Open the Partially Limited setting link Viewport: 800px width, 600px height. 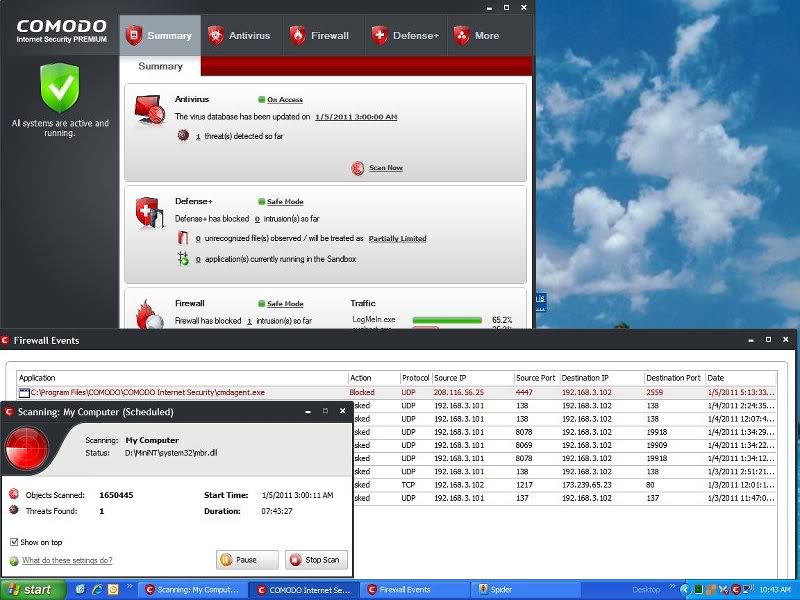pyautogui.click(x=397, y=239)
